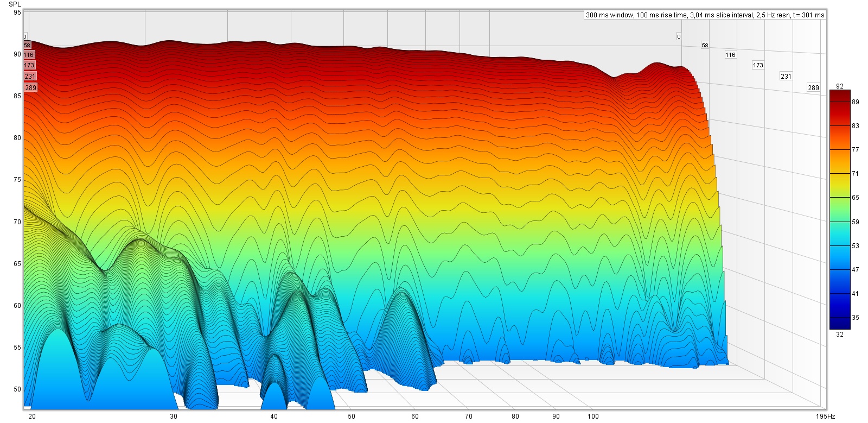Click the waterfall settings caption starting "300 ms window"
The width and height of the screenshot is (868, 423).
pyautogui.click(x=705, y=15)
